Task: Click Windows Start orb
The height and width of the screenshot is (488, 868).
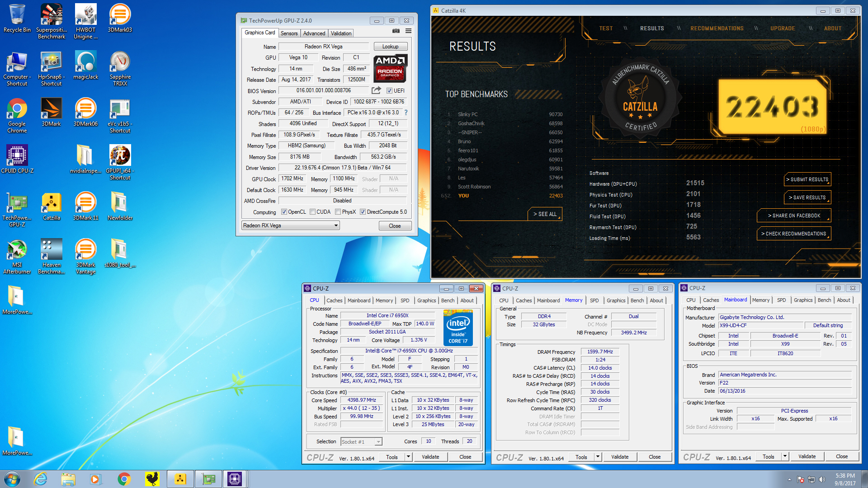Action: 12,479
